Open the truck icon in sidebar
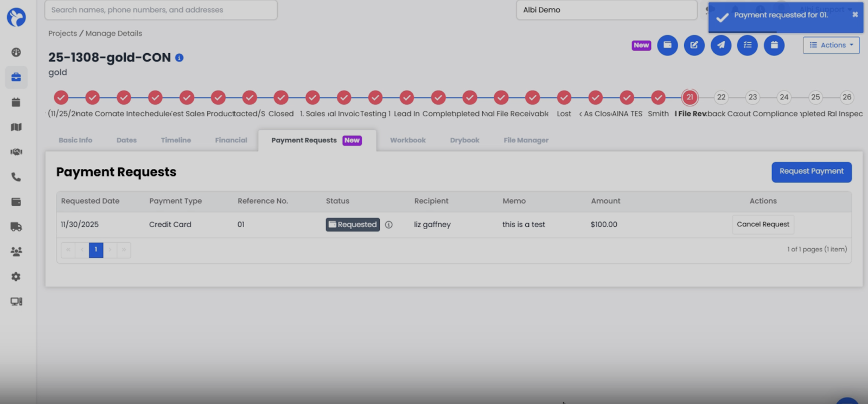Viewport: 868px width, 404px height. (x=16, y=227)
